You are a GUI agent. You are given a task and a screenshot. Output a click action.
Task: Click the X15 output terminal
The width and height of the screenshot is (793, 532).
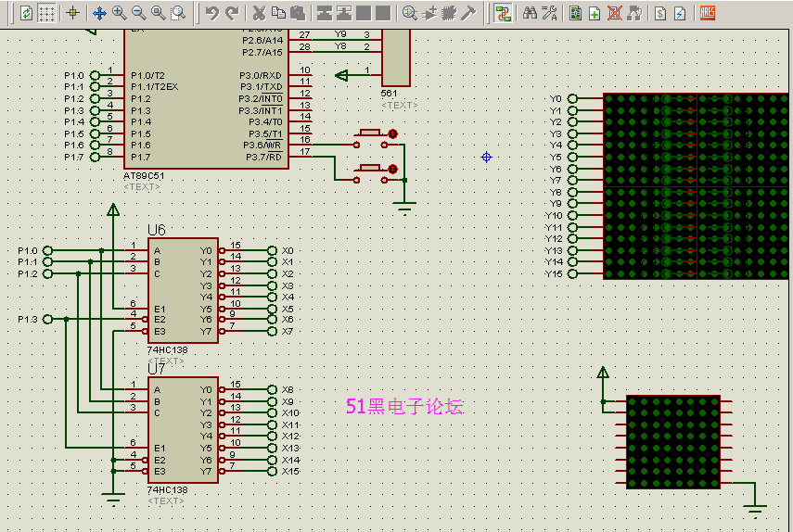(272, 472)
